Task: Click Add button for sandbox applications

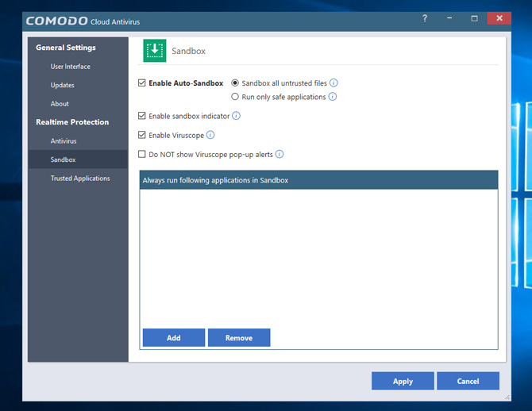Action: (x=174, y=337)
